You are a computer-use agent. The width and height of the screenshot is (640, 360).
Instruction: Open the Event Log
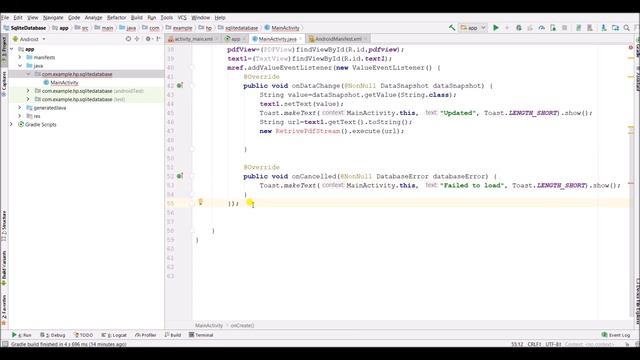(x=616, y=335)
